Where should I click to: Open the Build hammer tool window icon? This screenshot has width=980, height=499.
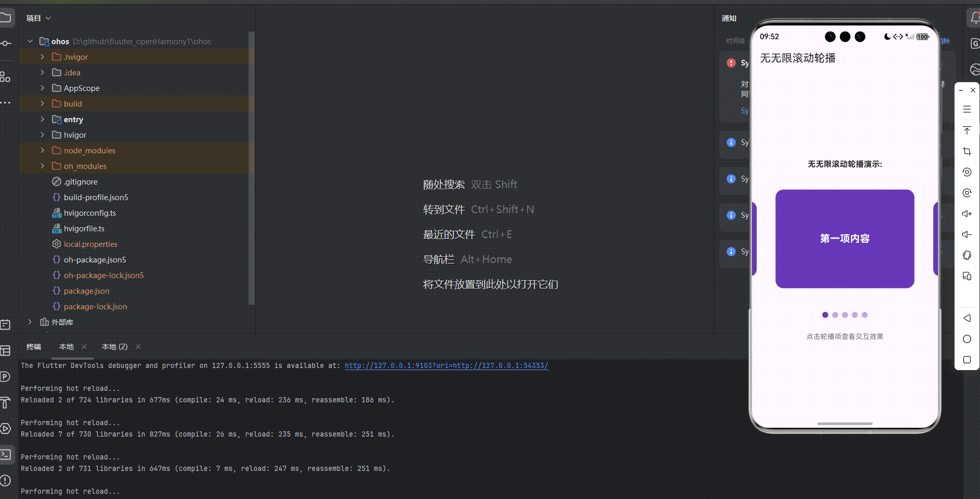point(5,402)
